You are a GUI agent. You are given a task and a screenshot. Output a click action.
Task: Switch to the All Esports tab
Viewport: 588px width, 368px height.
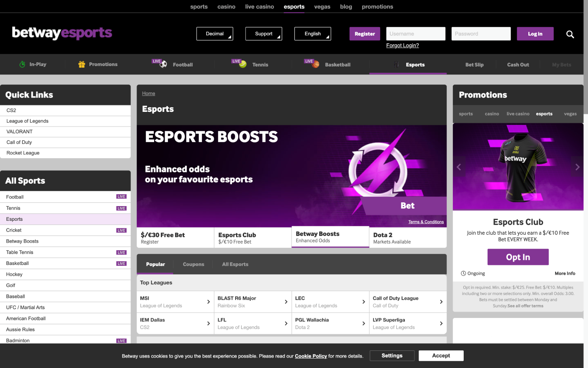pyautogui.click(x=235, y=264)
